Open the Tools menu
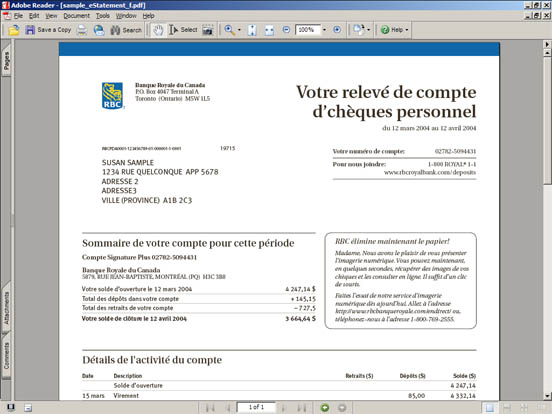 103,16
